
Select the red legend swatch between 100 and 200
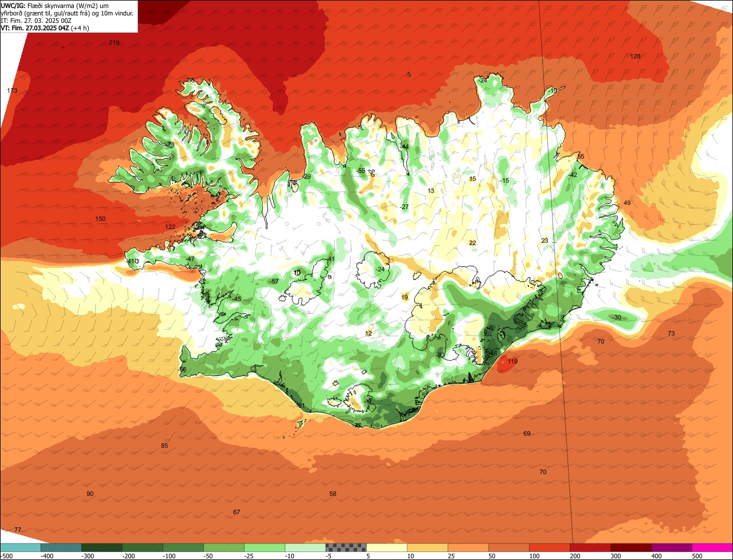549,547
